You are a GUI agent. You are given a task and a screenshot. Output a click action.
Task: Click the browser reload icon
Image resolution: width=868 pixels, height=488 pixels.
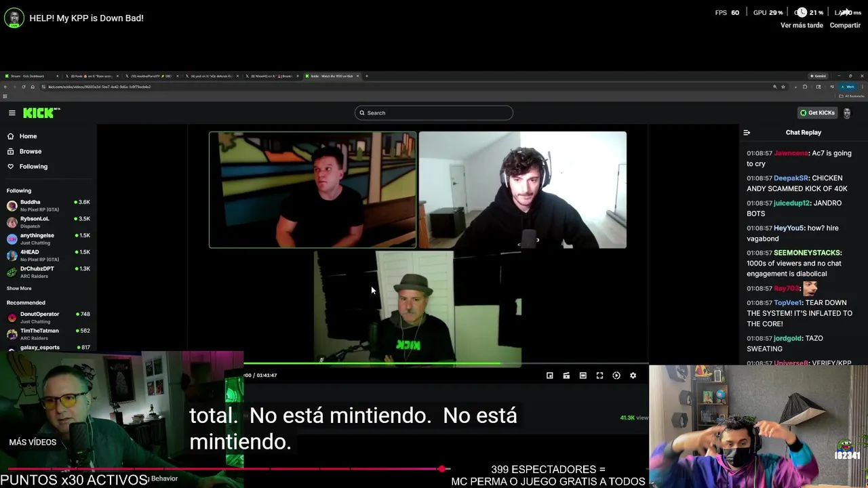(x=24, y=87)
